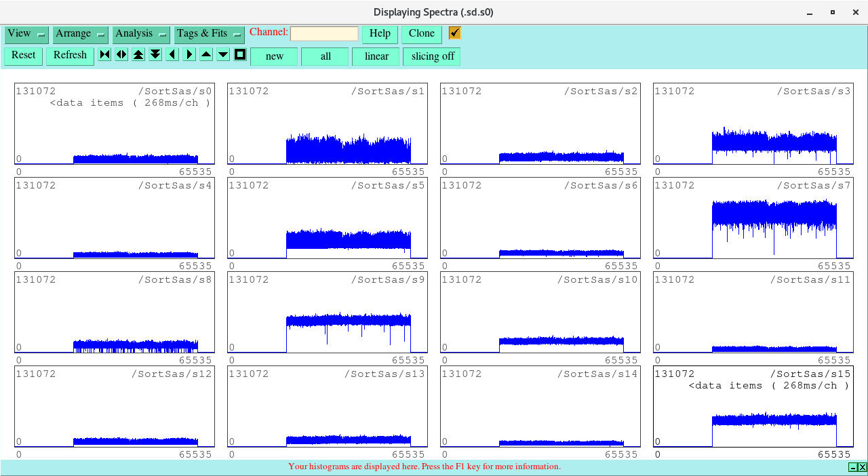The image size is (868, 476).
Task: Toggle the 'slicing off' button
Action: click(432, 56)
